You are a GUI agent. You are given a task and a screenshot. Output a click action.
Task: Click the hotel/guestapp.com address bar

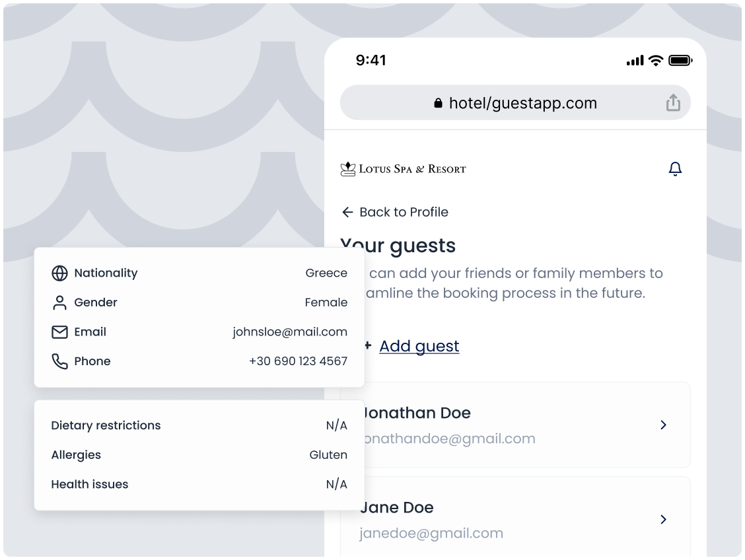coord(515,102)
